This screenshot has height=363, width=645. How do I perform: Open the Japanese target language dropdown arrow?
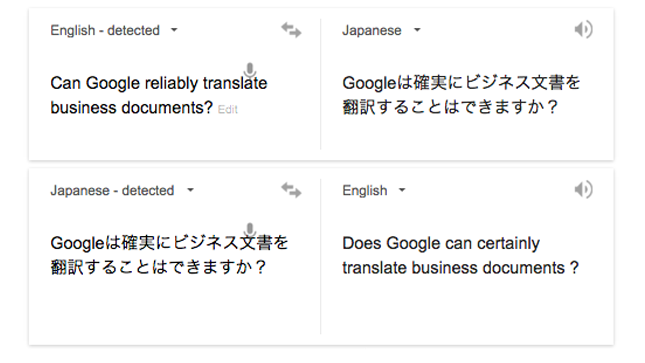coord(417,30)
